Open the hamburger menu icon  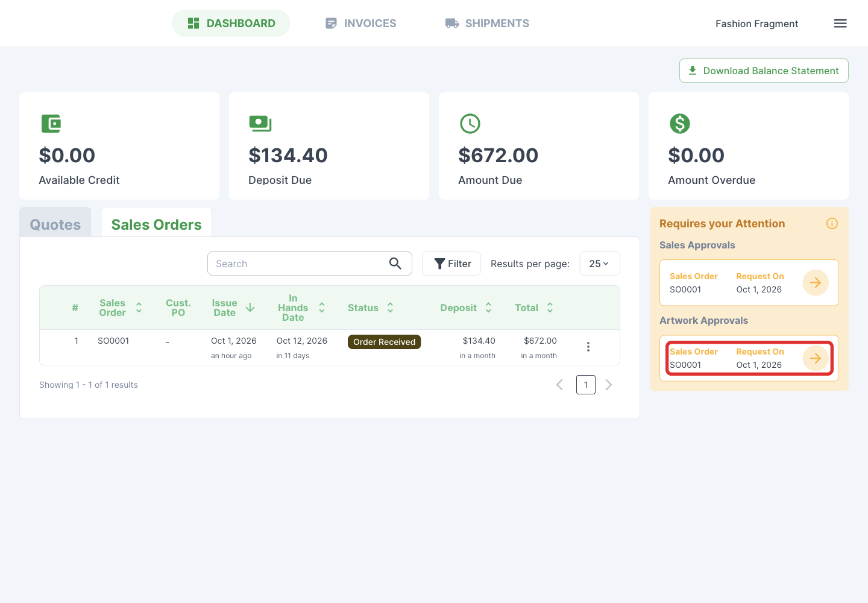pos(840,24)
